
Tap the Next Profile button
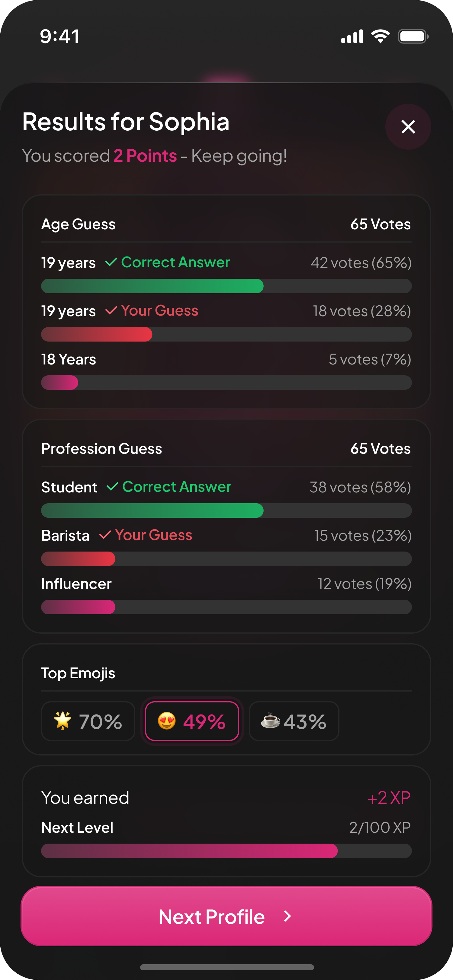click(226, 916)
